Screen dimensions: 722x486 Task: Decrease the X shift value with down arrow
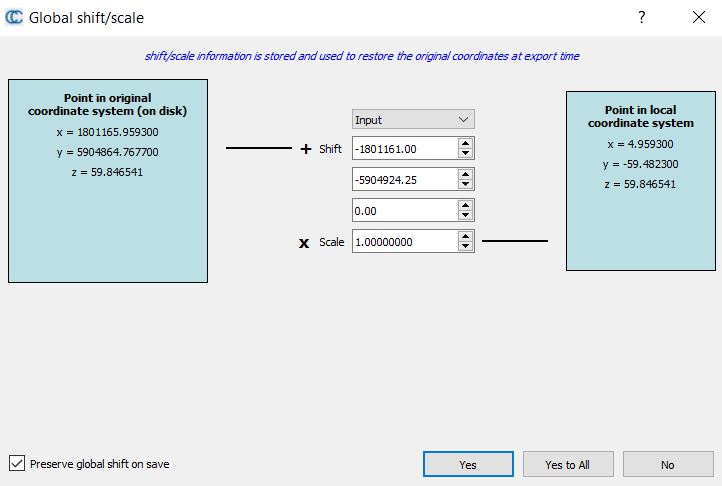[465, 154]
